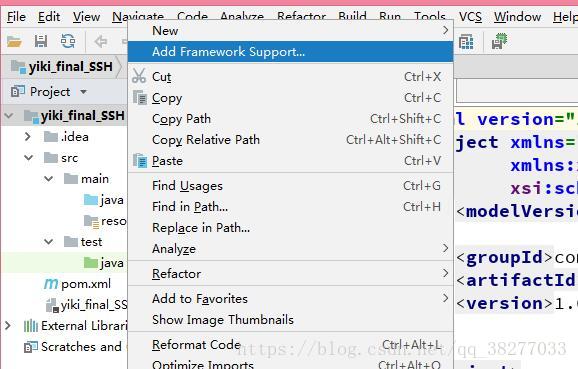Open the New submenu
Screen dimensions: 578x369
pyautogui.click(x=290, y=31)
